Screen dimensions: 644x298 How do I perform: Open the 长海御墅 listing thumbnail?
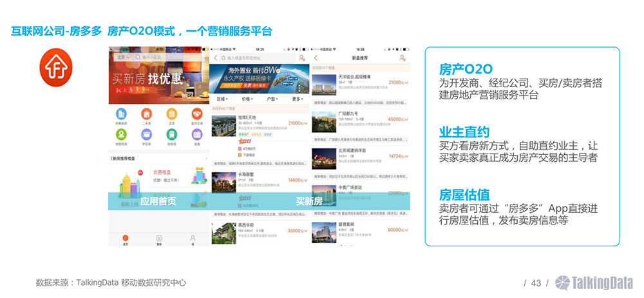tap(223, 182)
